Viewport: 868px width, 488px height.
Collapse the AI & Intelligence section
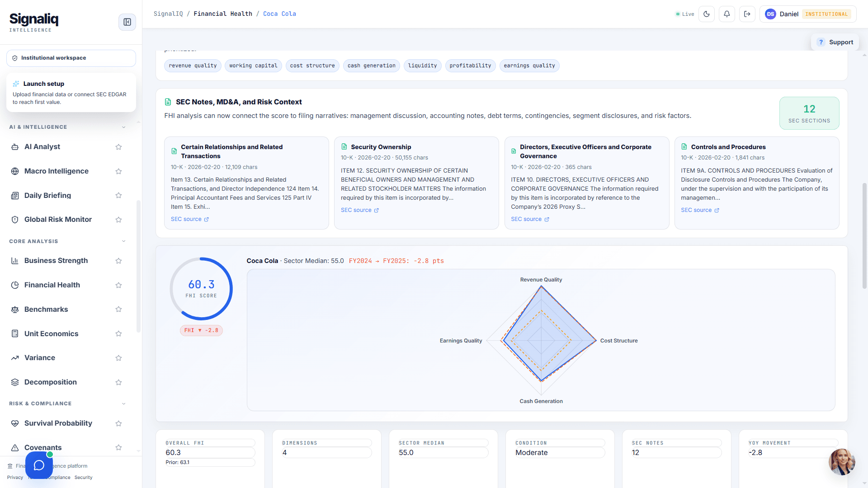click(x=124, y=127)
